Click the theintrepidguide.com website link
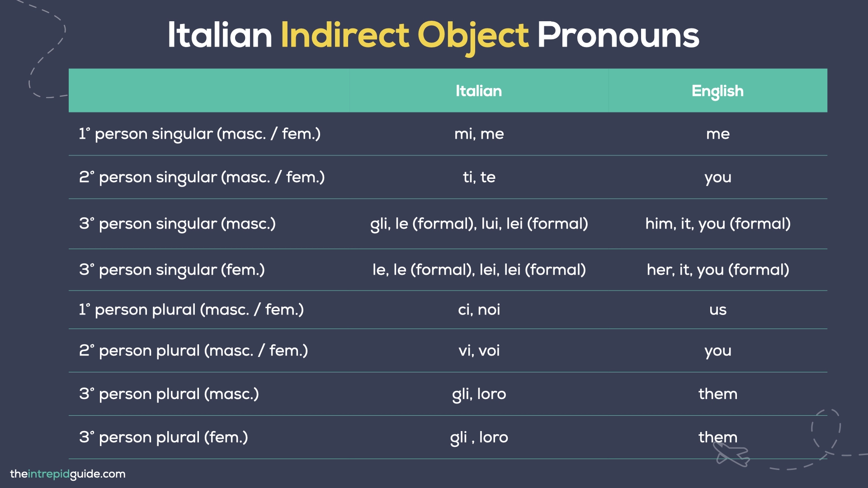This screenshot has height=488, width=868. [68, 474]
